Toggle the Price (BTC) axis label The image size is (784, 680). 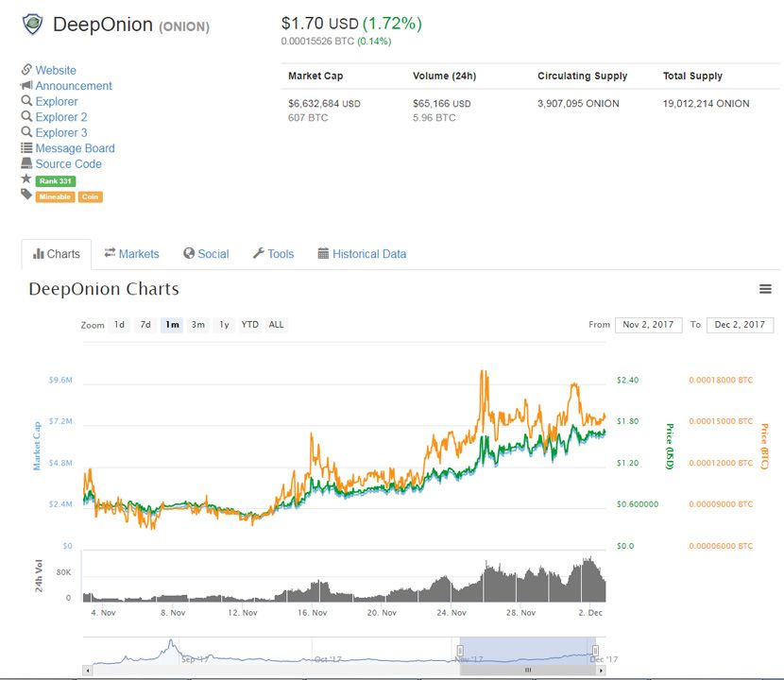(764, 446)
